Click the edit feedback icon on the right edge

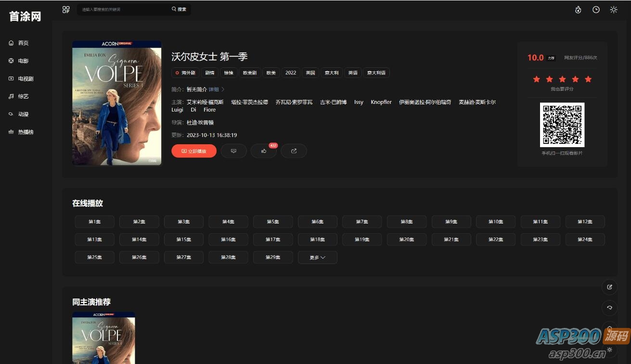609,287
